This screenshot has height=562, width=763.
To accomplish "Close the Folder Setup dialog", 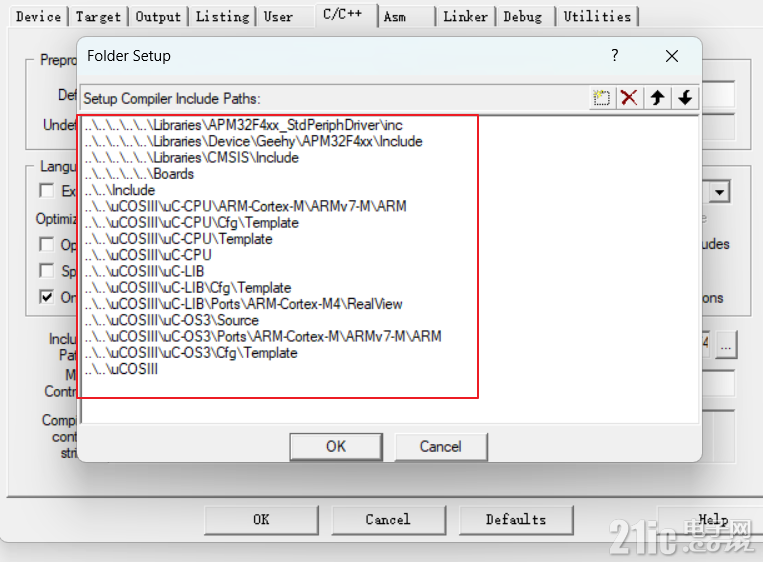I will (672, 56).
